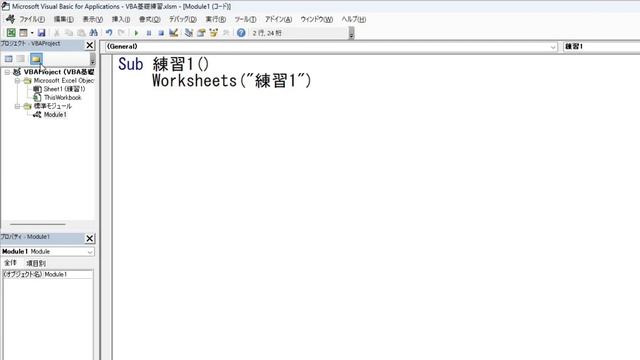Click the Redo arrow icon

(121, 33)
